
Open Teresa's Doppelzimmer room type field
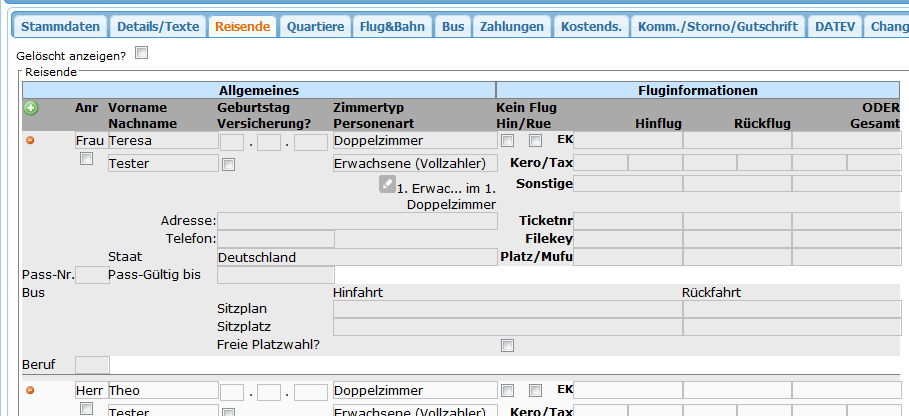tap(414, 141)
